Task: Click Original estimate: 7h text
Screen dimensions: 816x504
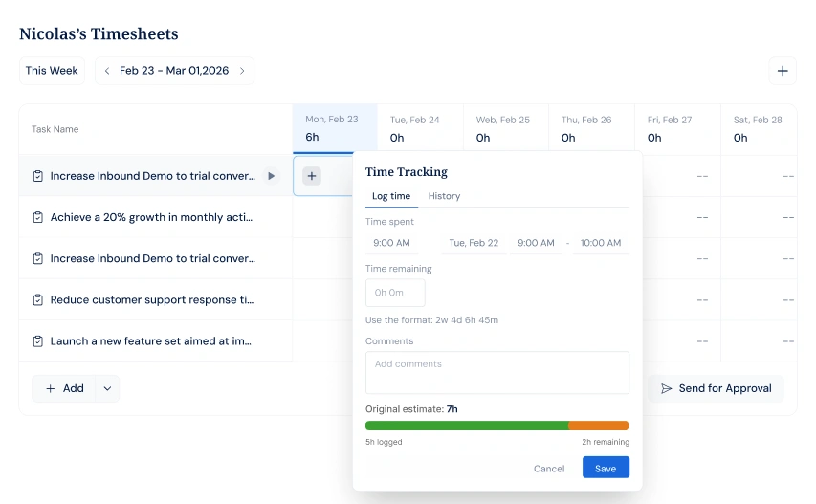Action: [x=411, y=409]
